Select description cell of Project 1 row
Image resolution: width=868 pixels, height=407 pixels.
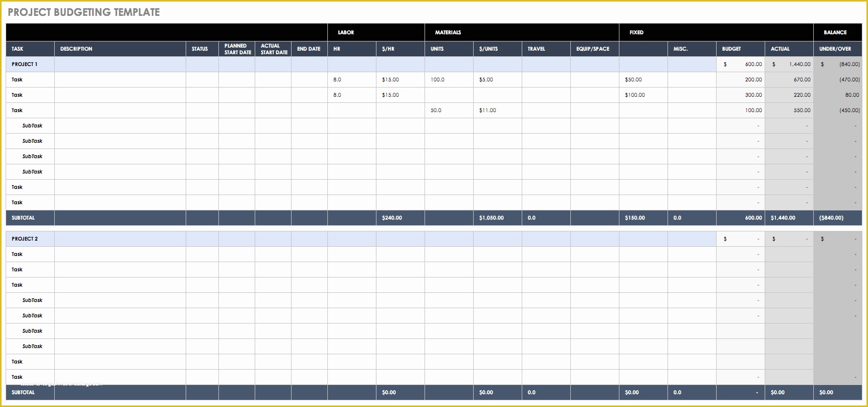click(120, 64)
